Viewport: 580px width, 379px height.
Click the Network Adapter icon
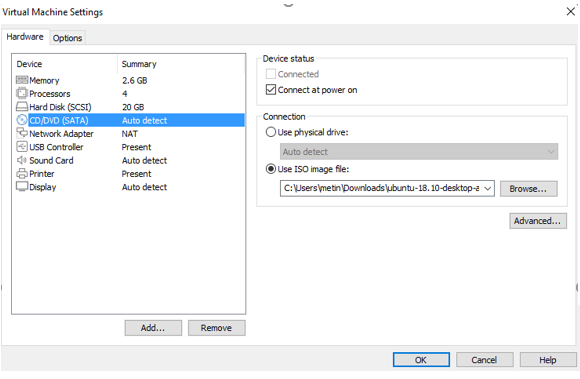coord(22,133)
